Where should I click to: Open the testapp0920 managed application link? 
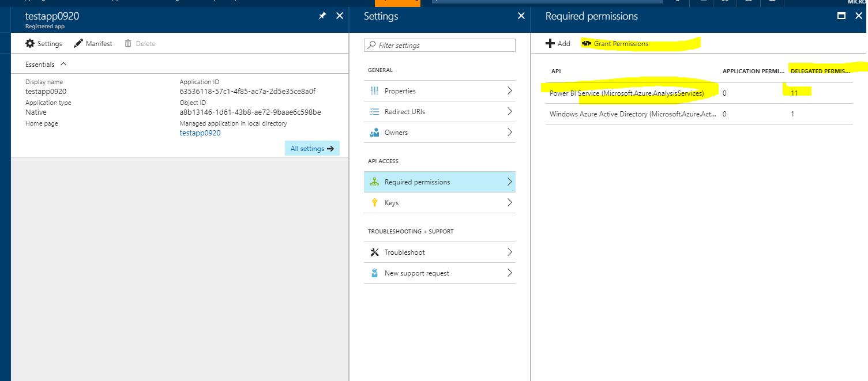pos(200,133)
